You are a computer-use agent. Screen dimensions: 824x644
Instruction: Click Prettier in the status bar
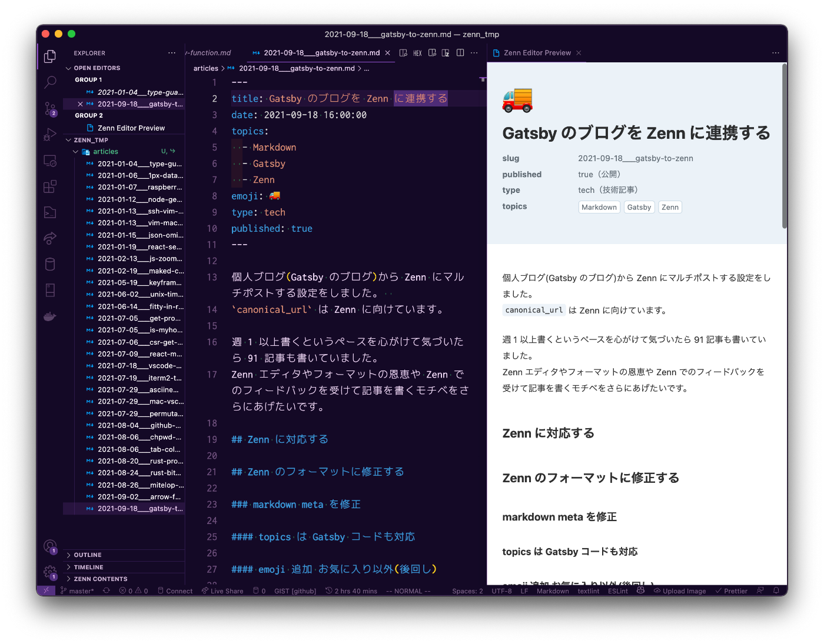pos(731,591)
